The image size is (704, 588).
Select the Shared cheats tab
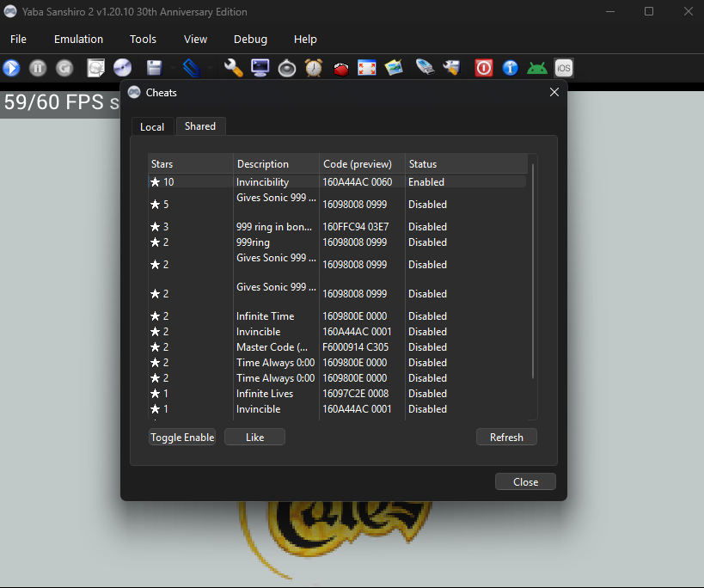pos(200,126)
